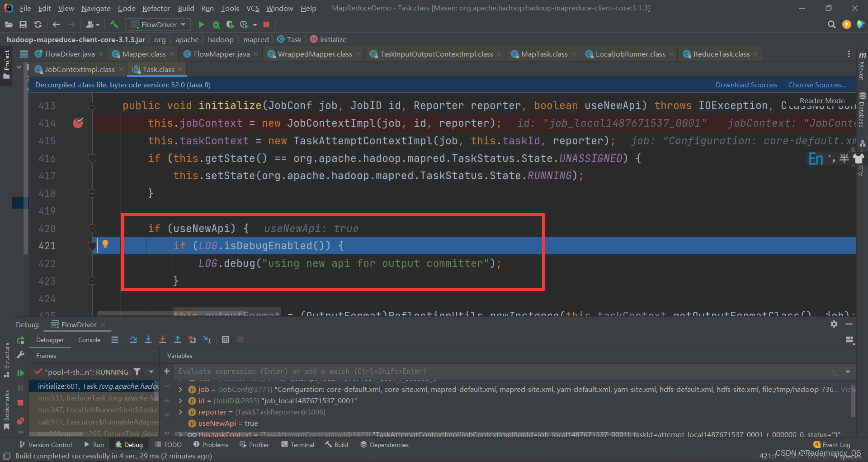Save All with the floppy disk icon
Image resolution: width=868 pixels, height=462 pixels.
point(23,24)
